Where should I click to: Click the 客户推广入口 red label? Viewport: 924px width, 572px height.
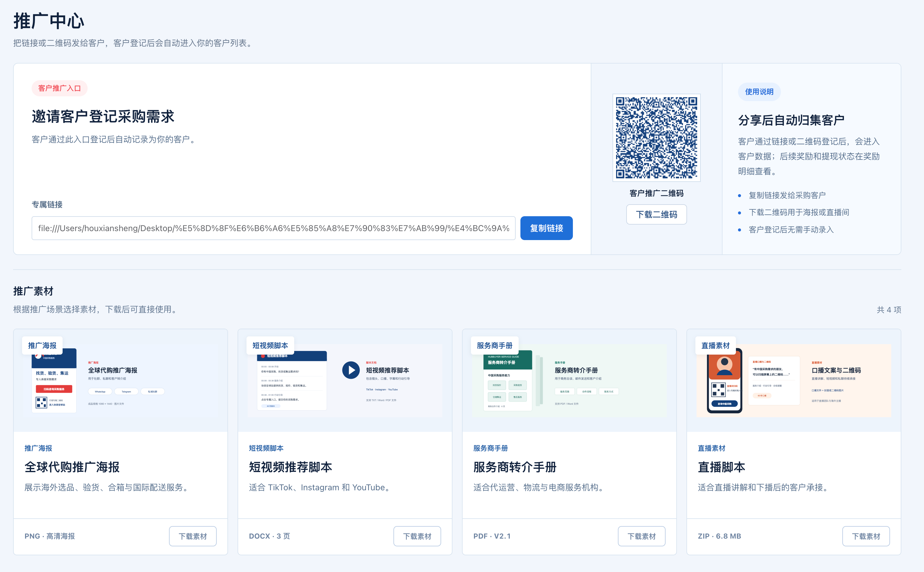[59, 88]
